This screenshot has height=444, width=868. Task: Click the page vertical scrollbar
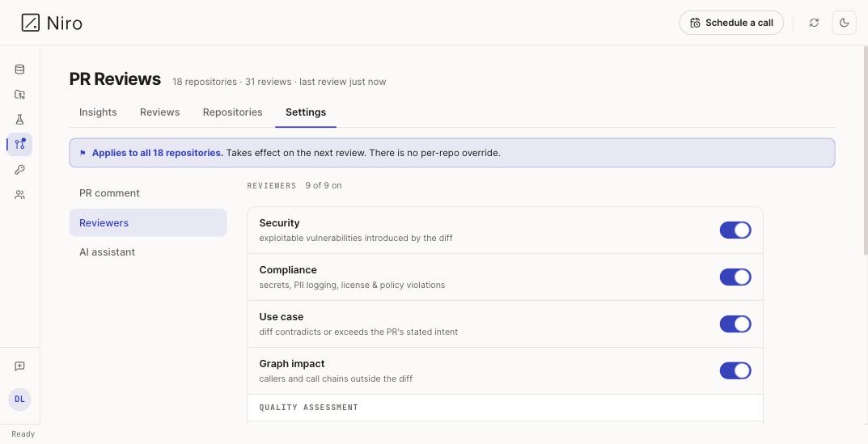(x=866, y=150)
